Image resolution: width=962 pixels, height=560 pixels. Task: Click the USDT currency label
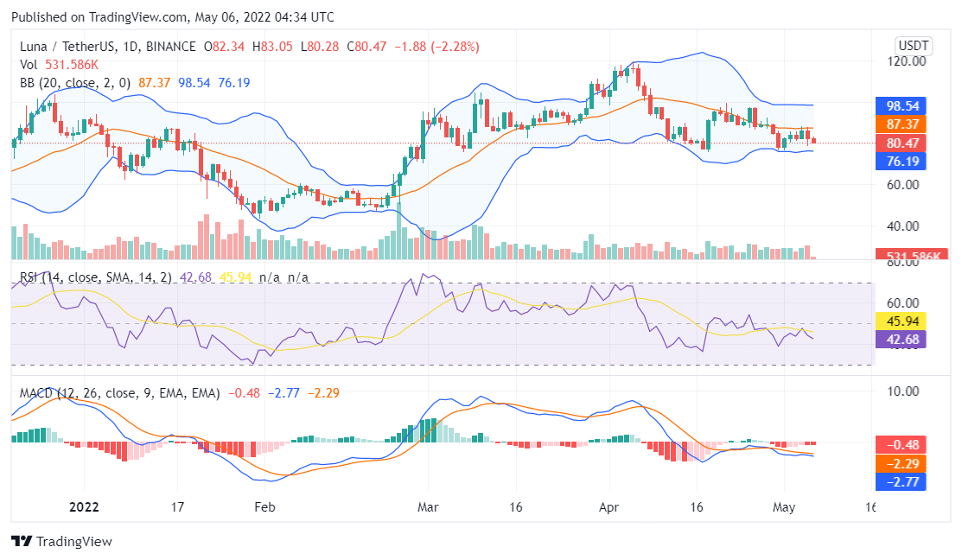(913, 46)
